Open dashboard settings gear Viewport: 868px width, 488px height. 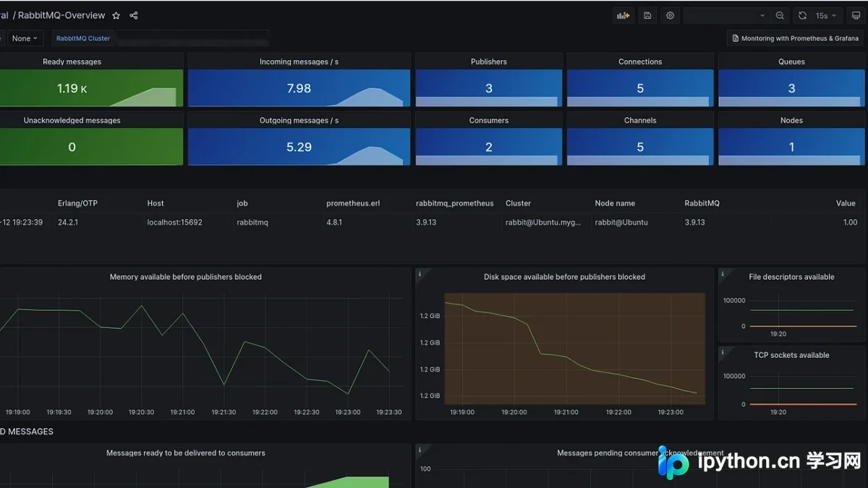point(671,15)
